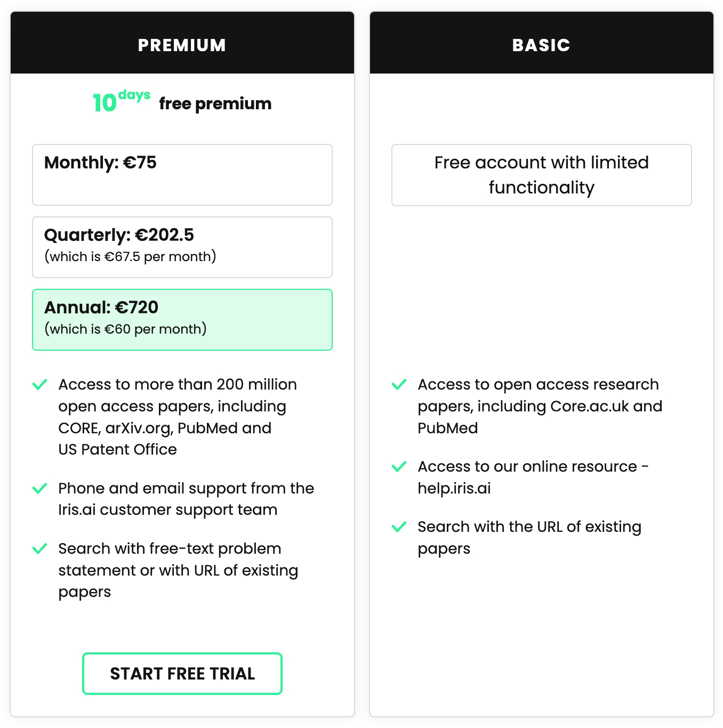The height and width of the screenshot is (728, 723).
Task: Click the Start Free Trial button
Action: pyautogui.click(x=182, y=674)
